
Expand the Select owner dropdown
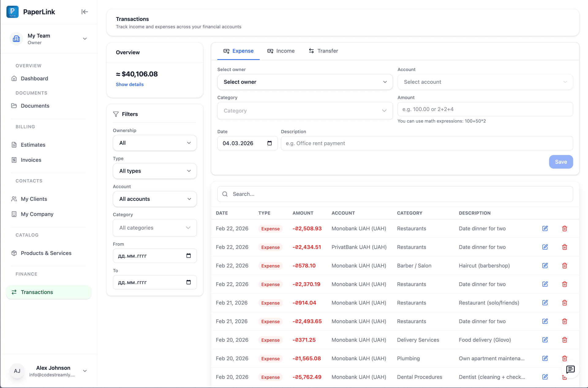point(305,82)
